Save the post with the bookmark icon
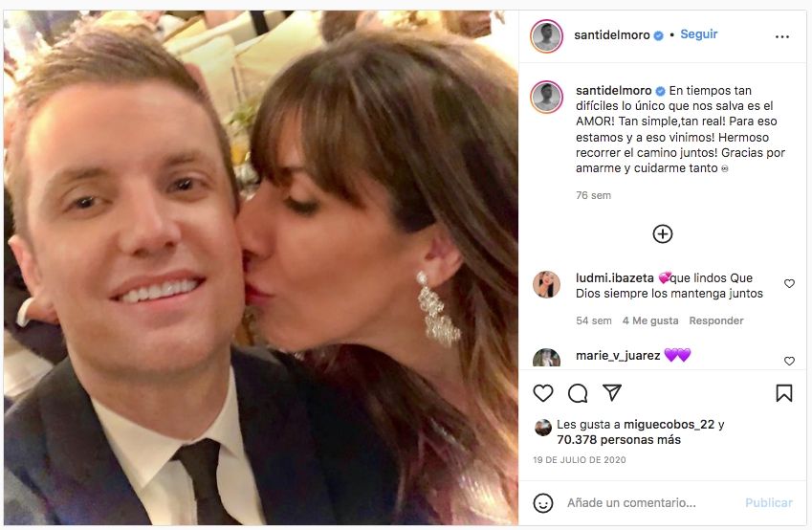Viewport: 812px width, 530px height. (x=784, y=393)
